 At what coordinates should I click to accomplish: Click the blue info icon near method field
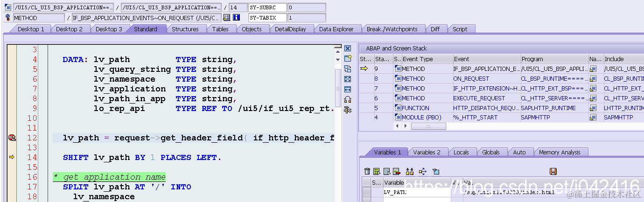tap(236, 18)
